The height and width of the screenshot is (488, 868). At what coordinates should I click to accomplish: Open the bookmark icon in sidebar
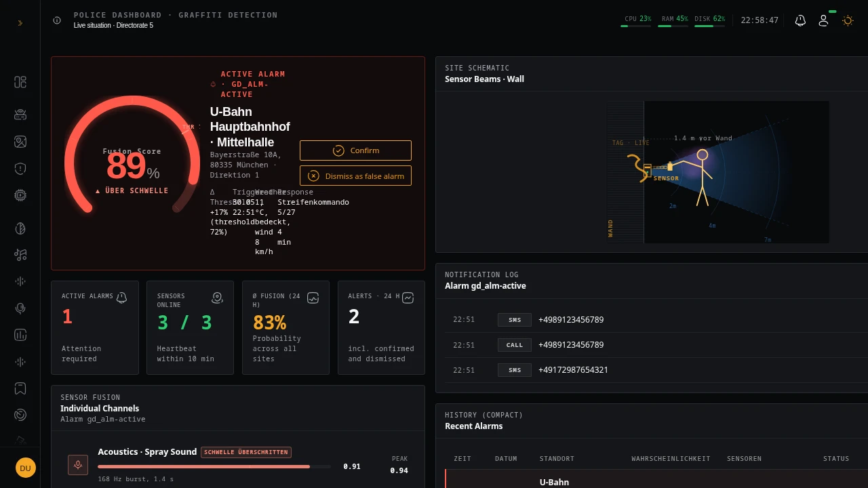20,388
